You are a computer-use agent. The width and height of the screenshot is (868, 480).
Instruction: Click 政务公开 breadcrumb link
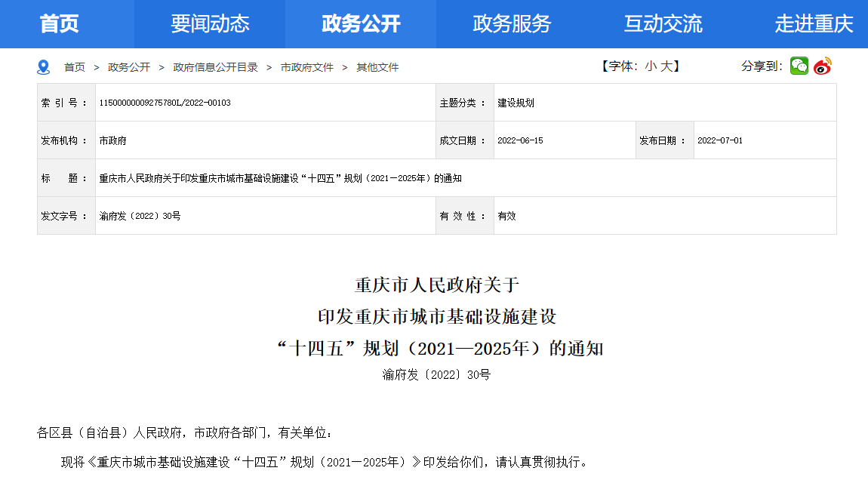(x=129, y=67)
